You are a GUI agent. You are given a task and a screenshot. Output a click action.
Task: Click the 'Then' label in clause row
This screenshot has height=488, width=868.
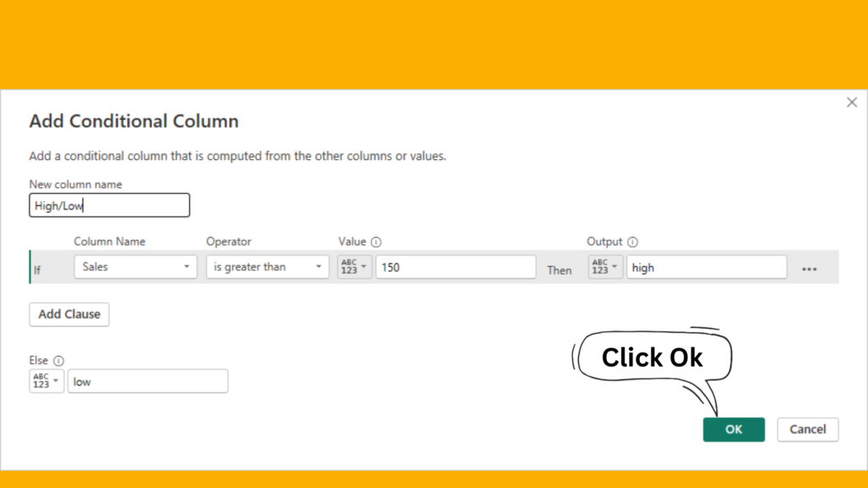[559, 270]
